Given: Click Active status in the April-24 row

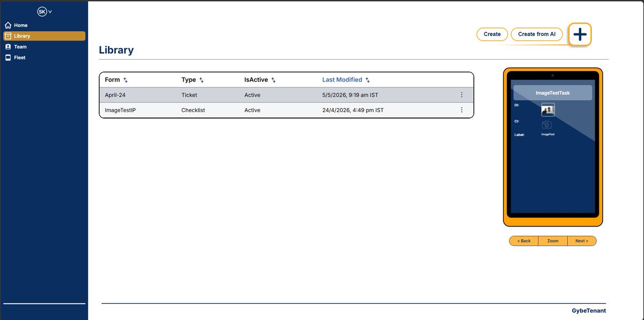Looking at the screenshot, I should [252, 95].
